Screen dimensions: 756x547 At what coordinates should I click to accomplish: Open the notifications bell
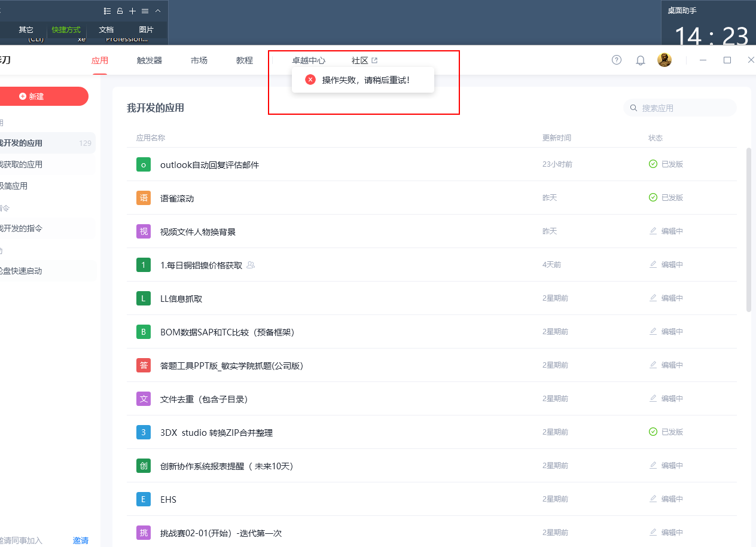tap(641, 60)
